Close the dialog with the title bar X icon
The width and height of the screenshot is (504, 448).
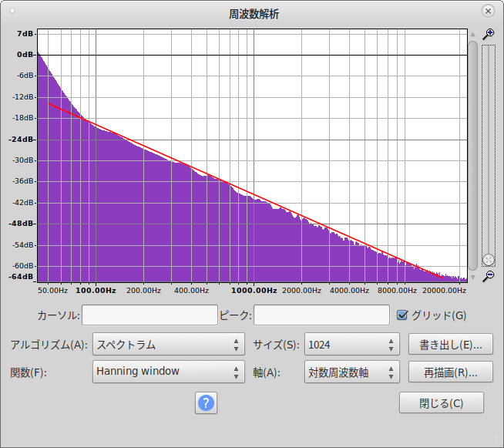(x=487, y=12)
